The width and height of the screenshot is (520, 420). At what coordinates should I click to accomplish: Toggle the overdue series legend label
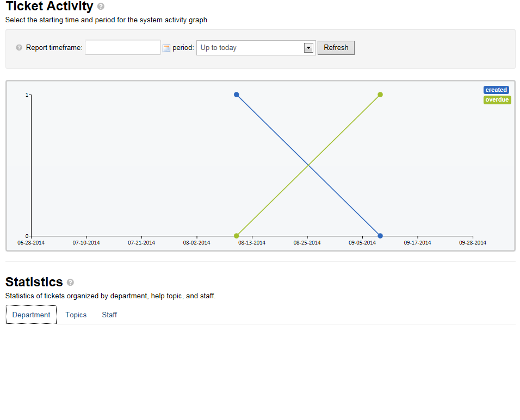[497, 100]
